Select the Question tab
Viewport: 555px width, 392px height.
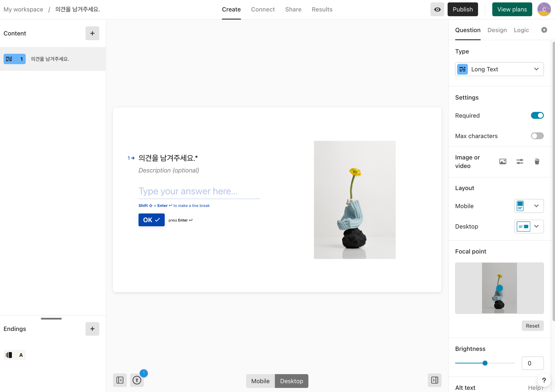(x=468, y=30)
